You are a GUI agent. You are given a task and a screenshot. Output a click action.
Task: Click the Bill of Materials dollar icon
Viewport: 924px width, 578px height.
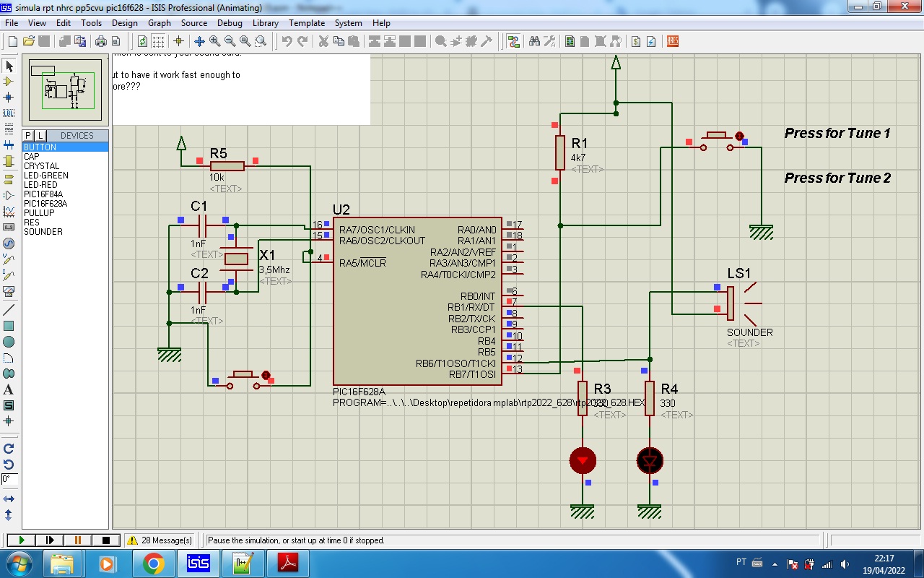point(636,41)
